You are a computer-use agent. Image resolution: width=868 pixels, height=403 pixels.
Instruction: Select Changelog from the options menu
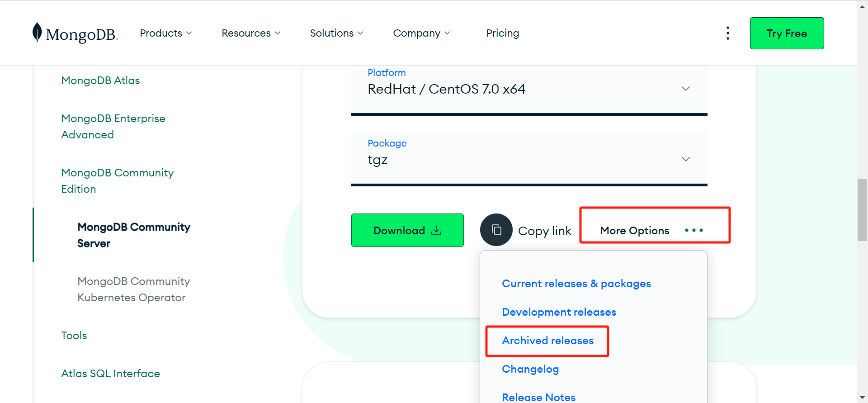(530, 369)
